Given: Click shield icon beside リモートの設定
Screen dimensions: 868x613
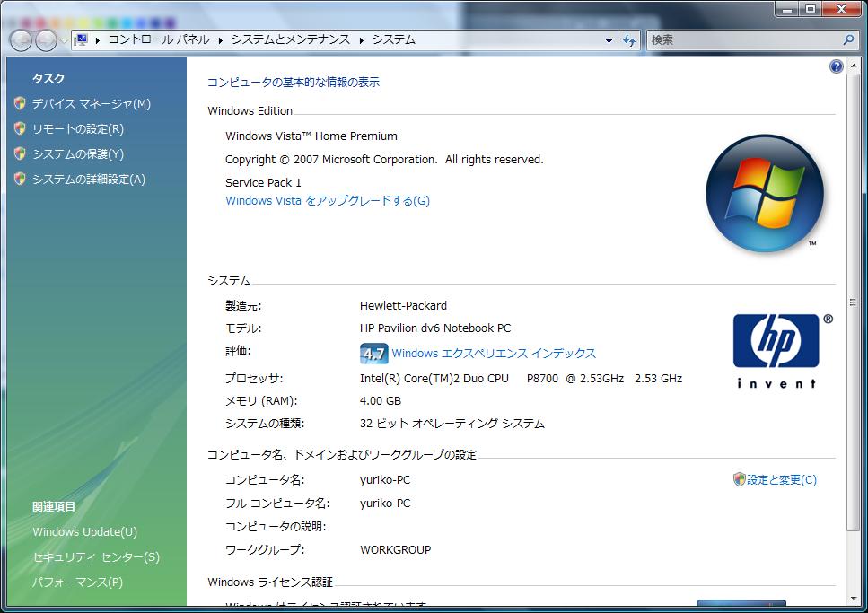Looking at the screenshot, I should pyautogui.click(x=20, y=128).
